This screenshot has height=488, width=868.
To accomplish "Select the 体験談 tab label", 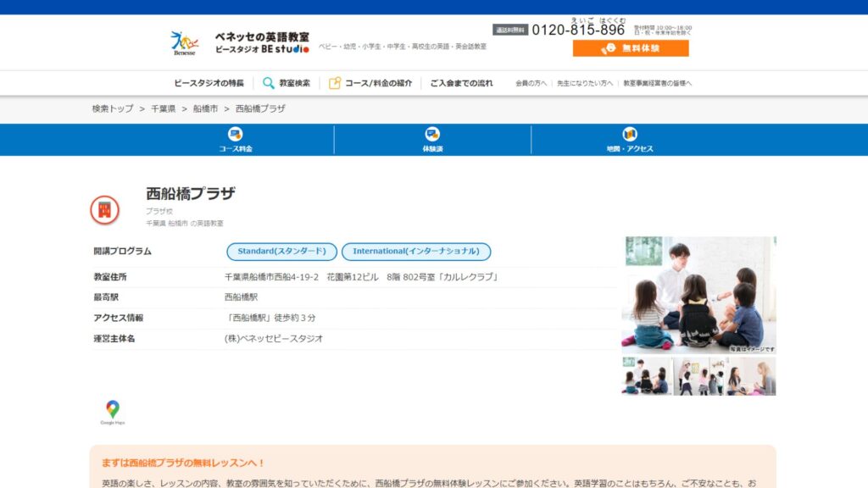I will coord(432,149).
